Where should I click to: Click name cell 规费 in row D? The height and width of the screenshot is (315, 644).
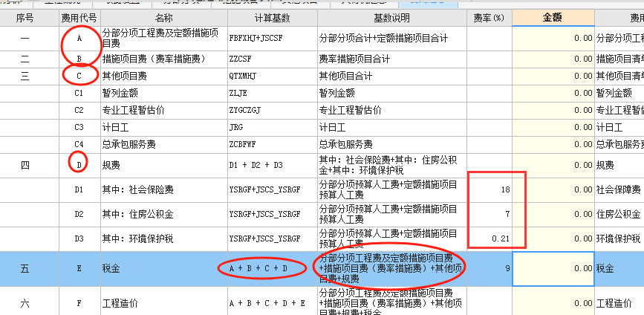pos(164,165)
